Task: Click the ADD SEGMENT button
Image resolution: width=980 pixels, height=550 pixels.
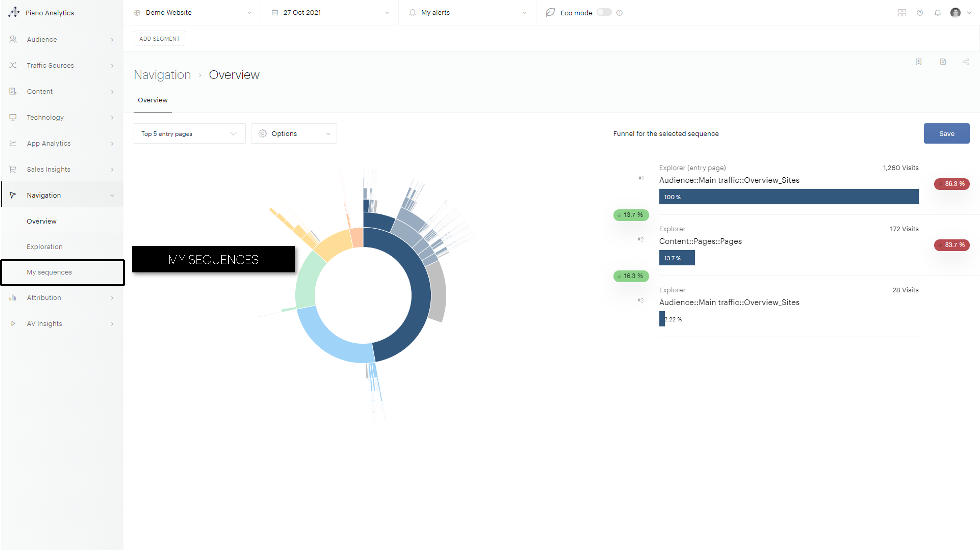Action: point(159,38)
